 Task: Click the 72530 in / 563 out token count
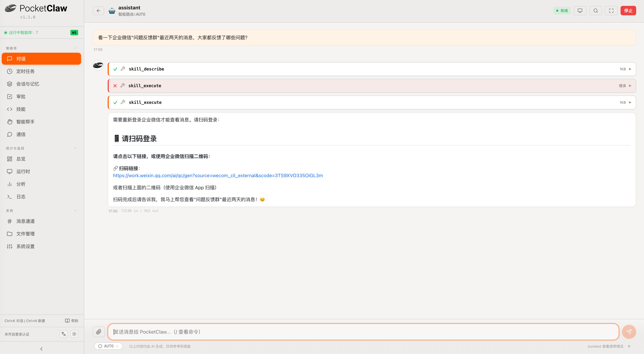tap(139, 211)
